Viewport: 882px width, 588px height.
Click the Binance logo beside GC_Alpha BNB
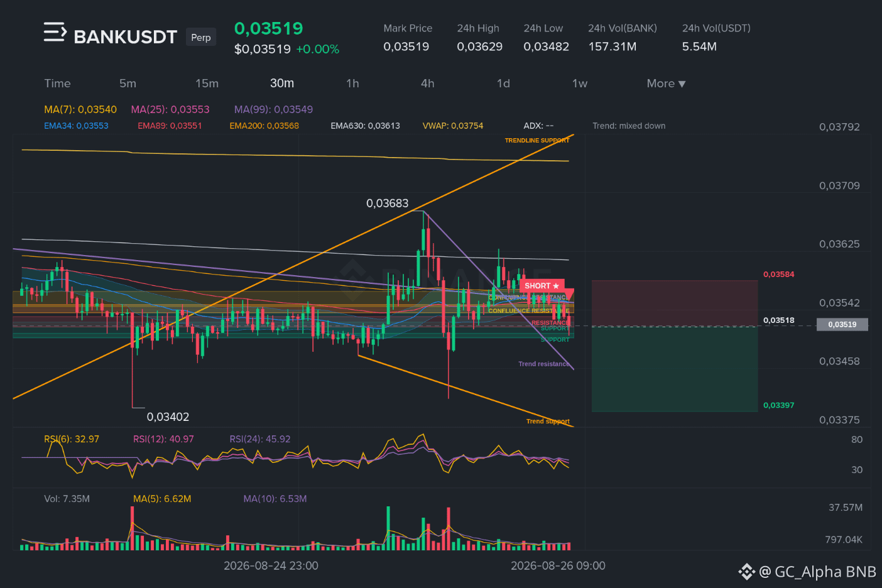tap(746, 572)
